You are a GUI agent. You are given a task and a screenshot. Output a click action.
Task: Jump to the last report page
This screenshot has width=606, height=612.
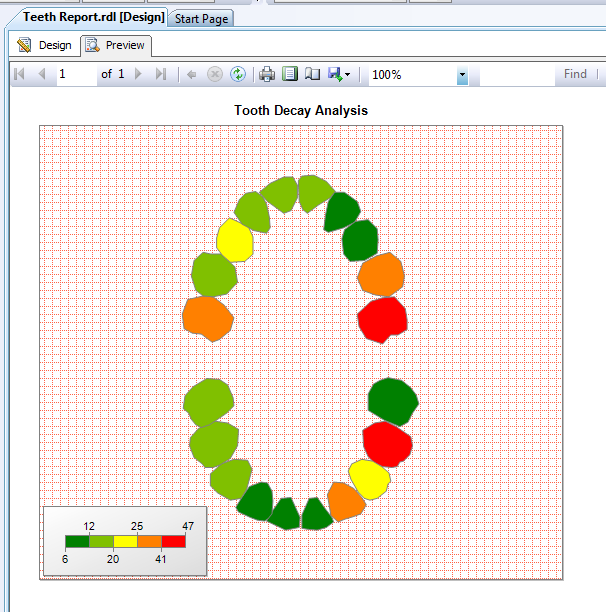point(161,74)
